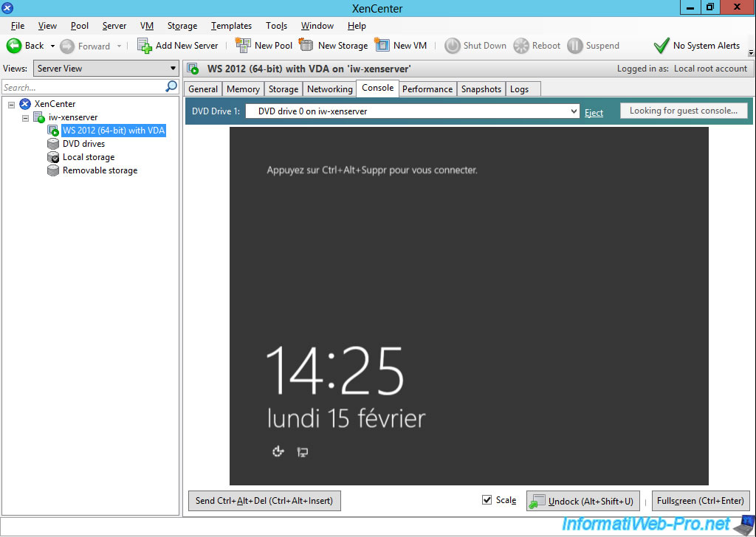Open the VM menu
This screenshot has width=756, height=537.
147,26
